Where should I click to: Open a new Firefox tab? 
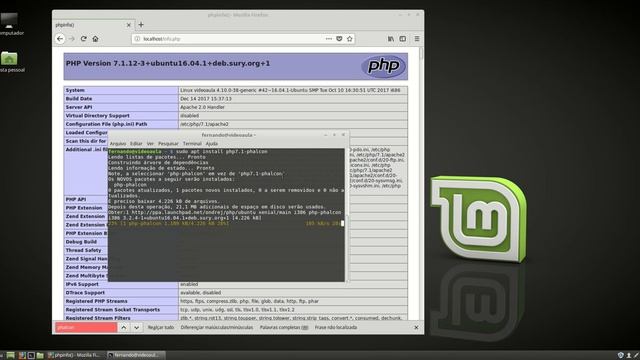(x=141, y=25)
